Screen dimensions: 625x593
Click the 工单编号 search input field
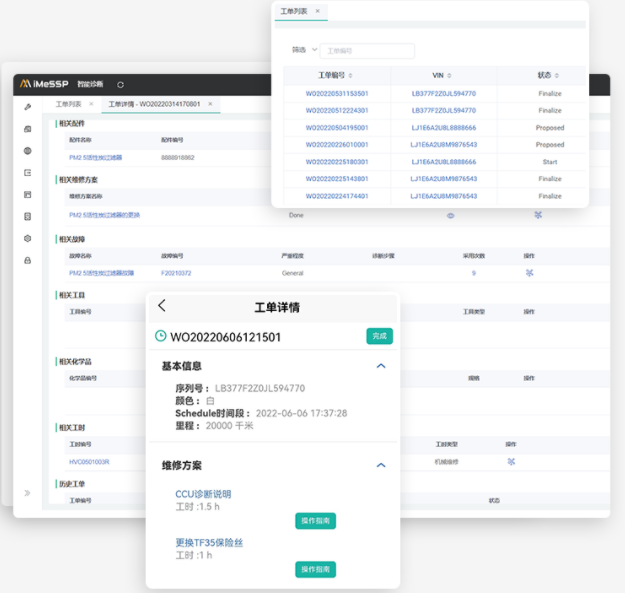pyautogui.click(x=367, y=51)
